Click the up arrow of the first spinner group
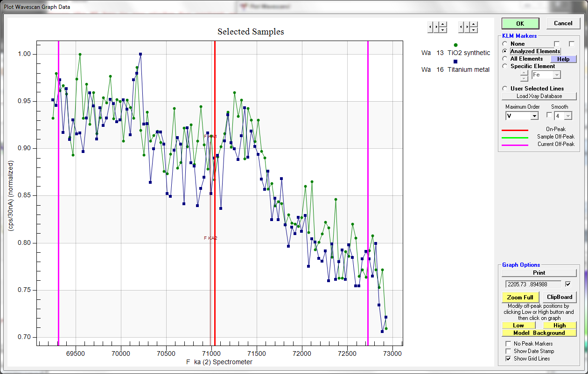Screen dimensions: 588x374 point(443,24)
